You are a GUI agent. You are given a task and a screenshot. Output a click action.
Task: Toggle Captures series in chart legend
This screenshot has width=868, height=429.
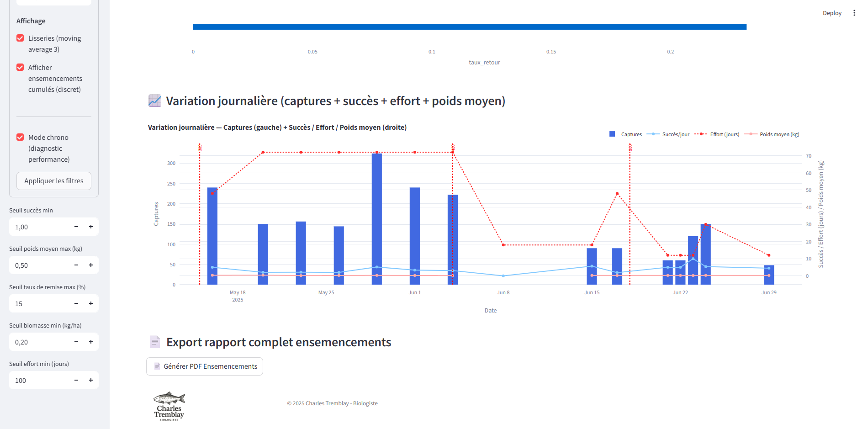click(x=626, y=134)
